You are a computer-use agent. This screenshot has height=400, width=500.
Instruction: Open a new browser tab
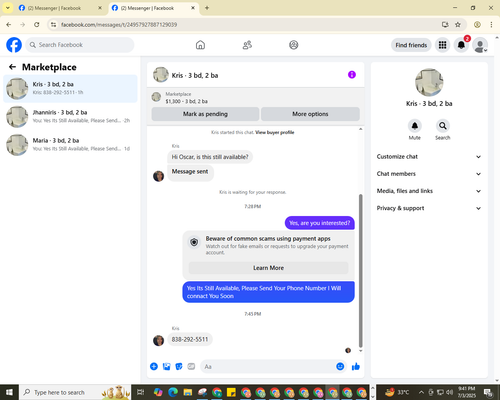tap(207, 8)
